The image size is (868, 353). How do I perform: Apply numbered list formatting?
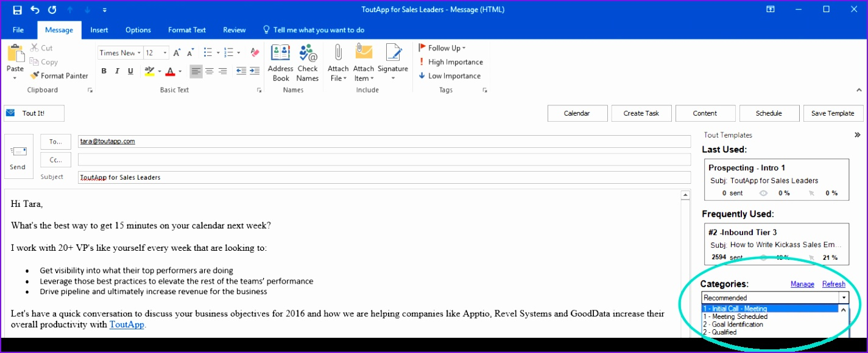229,53
